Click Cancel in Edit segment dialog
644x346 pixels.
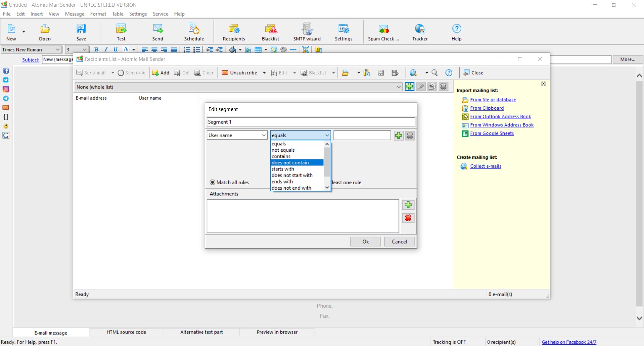pyautogui.click(x=399, y=241)
